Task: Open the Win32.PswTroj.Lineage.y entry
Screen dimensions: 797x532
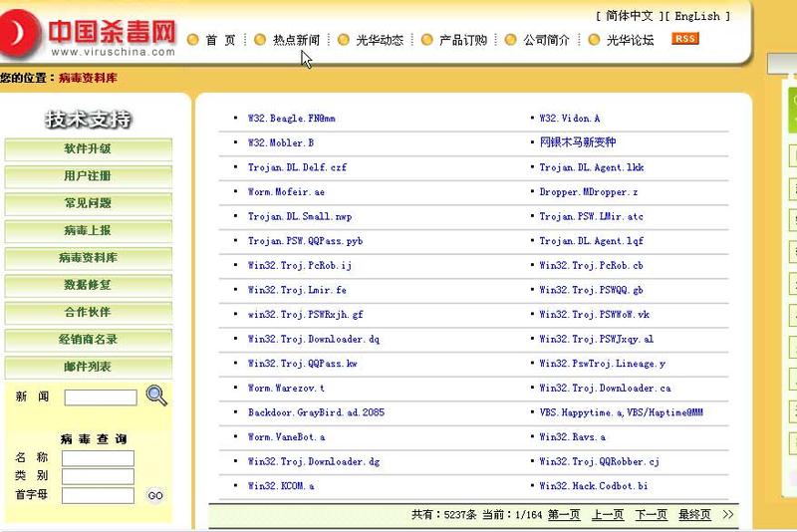Action: point(603,364)
